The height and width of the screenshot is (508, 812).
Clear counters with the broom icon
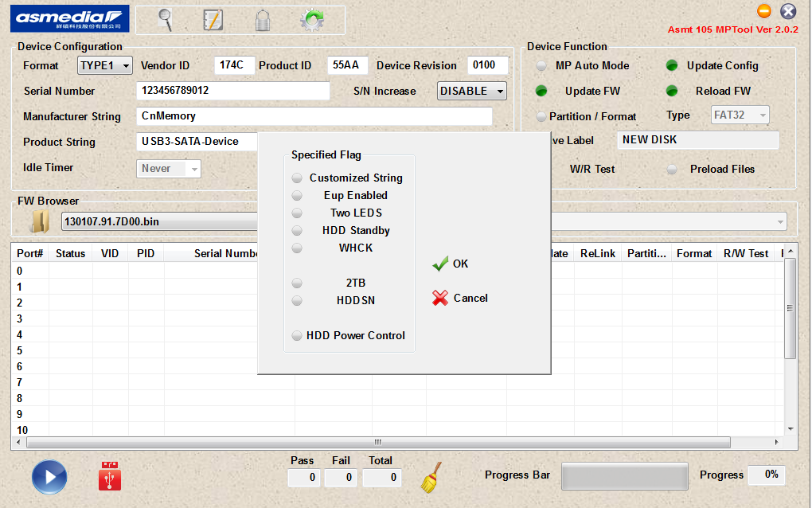coord(431,477)
